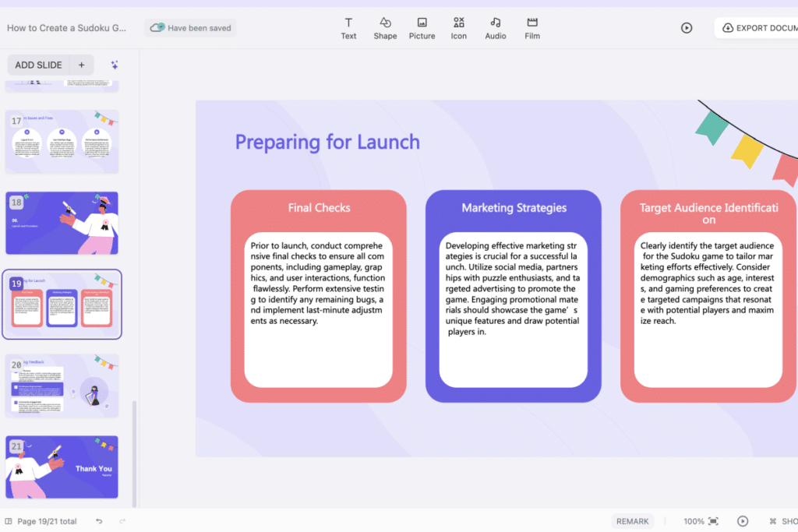Open the REMARK panel

pyautogui.click(x=632, y=520)
